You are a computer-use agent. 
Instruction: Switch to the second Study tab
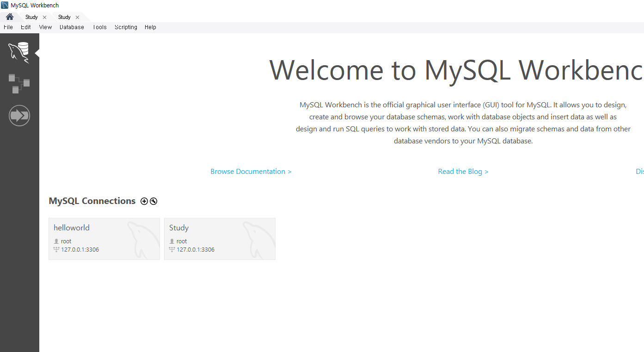[x=64, y=17]
